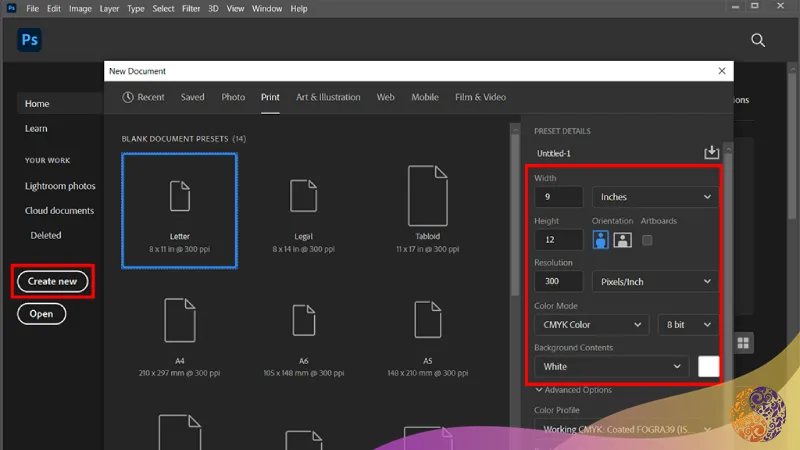
Task: Select landscape orientation icon
Action: tap(622, 240)
